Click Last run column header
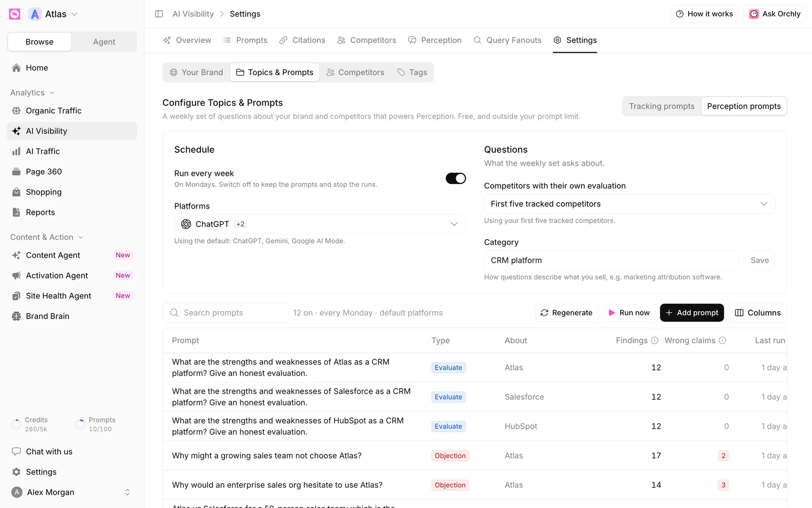The width and height of the screenshot is (812, 508). point(770,340)
